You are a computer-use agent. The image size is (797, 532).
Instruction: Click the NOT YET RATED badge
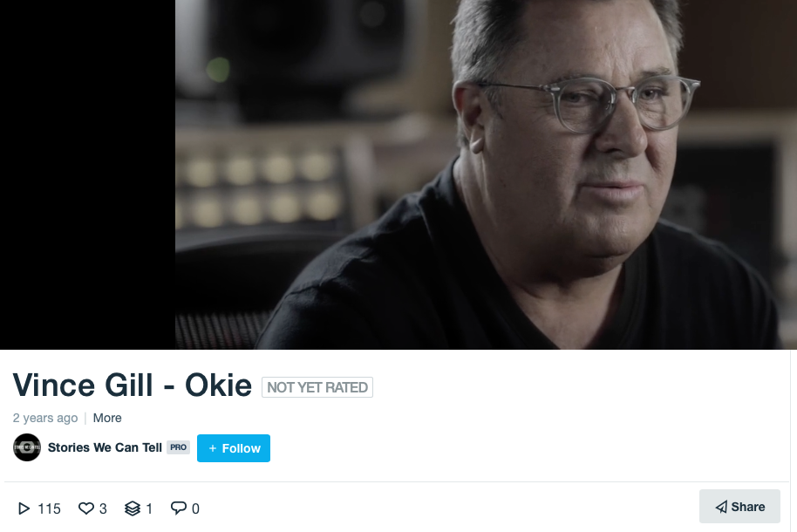(317, 387)
